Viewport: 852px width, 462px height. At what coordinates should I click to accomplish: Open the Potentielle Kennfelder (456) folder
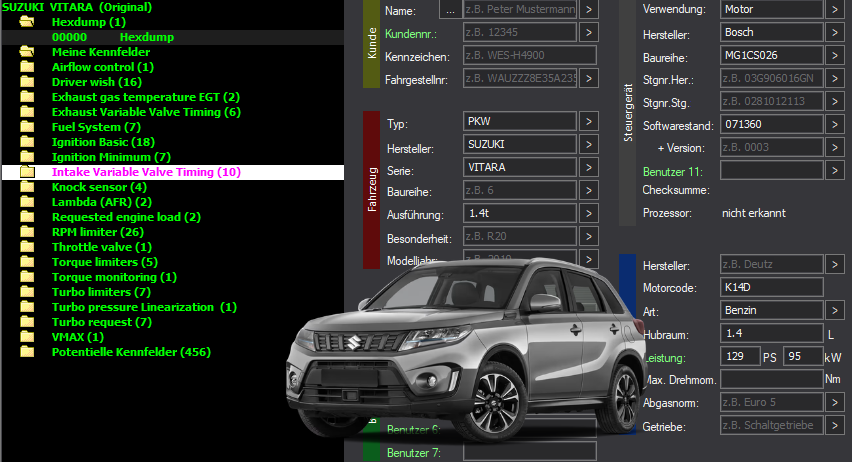131,352
